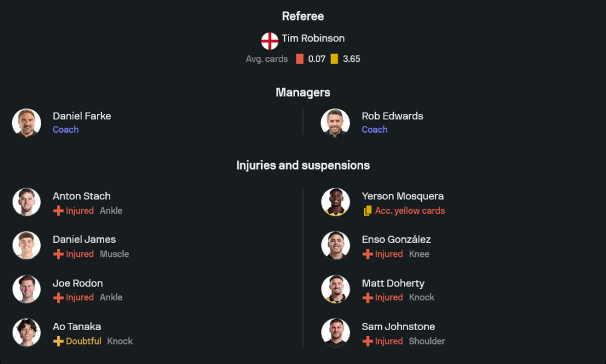Viewport: 606px width, 364px height.
Task: Click the red injury cross for Sam Johnstone
Action: [x=367, y=341]
